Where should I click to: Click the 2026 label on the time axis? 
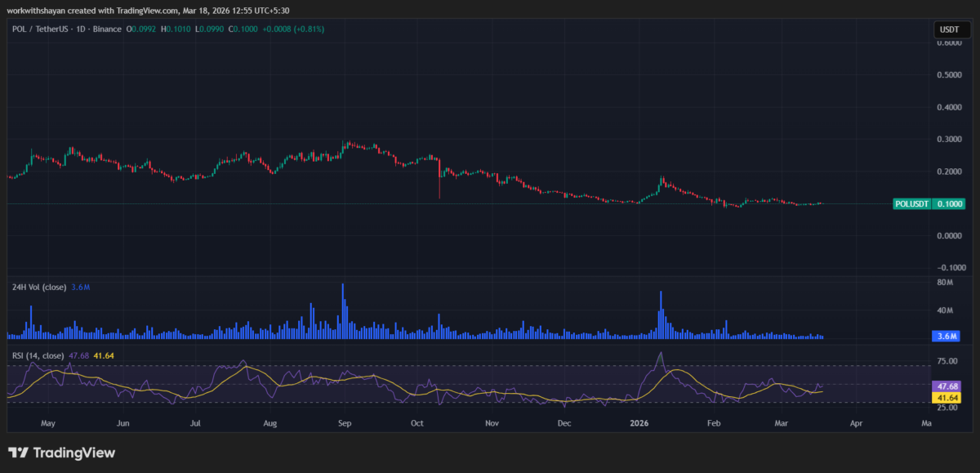[639, 423]
